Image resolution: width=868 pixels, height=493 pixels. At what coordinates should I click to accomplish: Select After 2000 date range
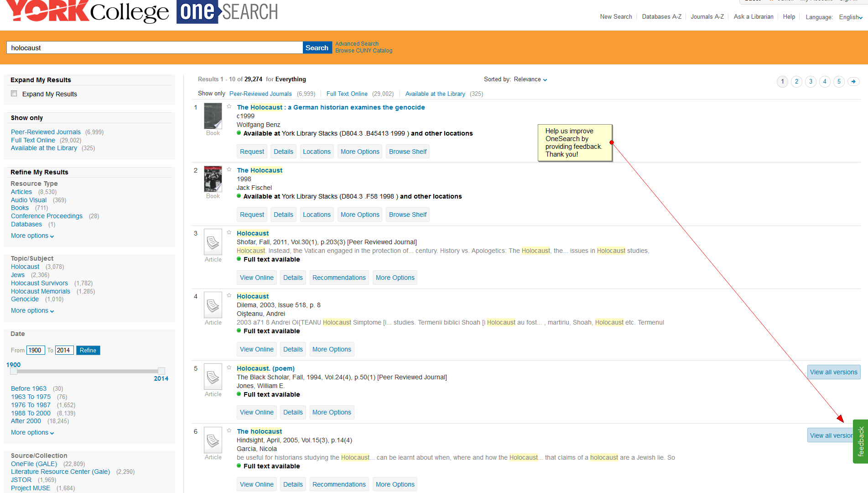pyautogui.click(x=26, y=421)
